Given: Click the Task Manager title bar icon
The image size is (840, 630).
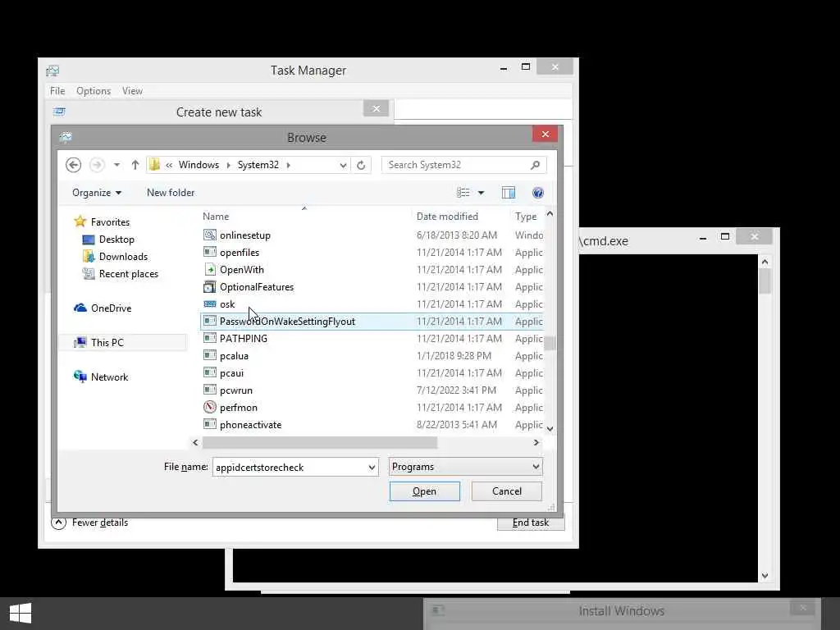Looking at the screenshot, I should [x=52, y=71].
